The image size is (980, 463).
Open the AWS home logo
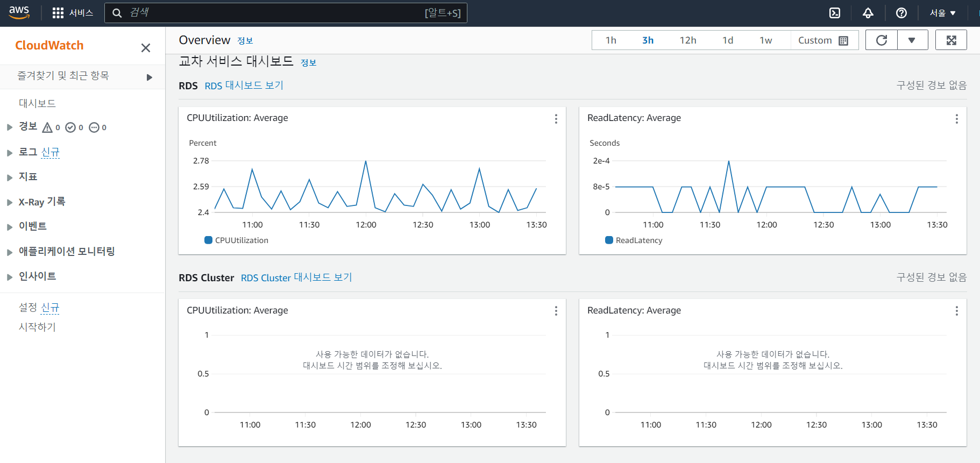(19, 13)
